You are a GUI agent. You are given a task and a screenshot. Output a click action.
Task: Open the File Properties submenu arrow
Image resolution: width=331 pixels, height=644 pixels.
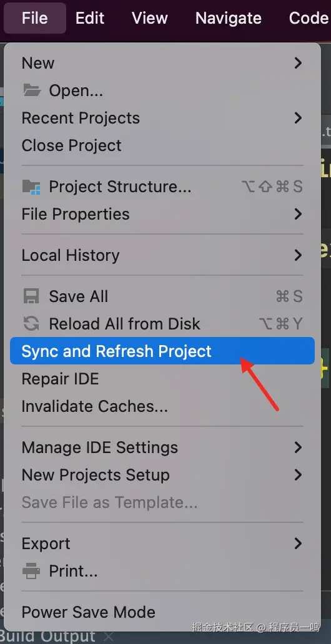pos(299,214)
